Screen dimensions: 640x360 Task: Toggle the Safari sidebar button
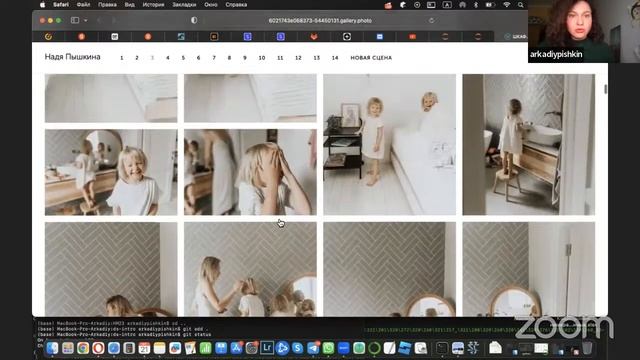(75, 20)
